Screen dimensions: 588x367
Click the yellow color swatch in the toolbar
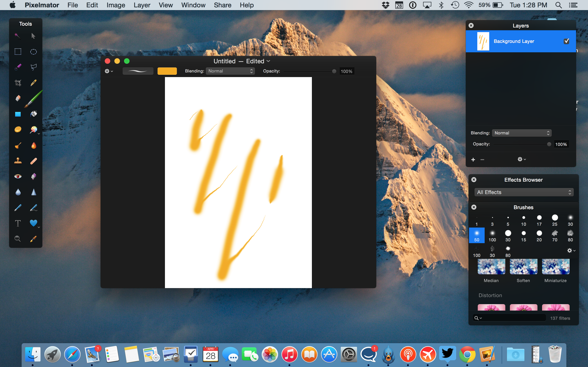tap(167, 71)
